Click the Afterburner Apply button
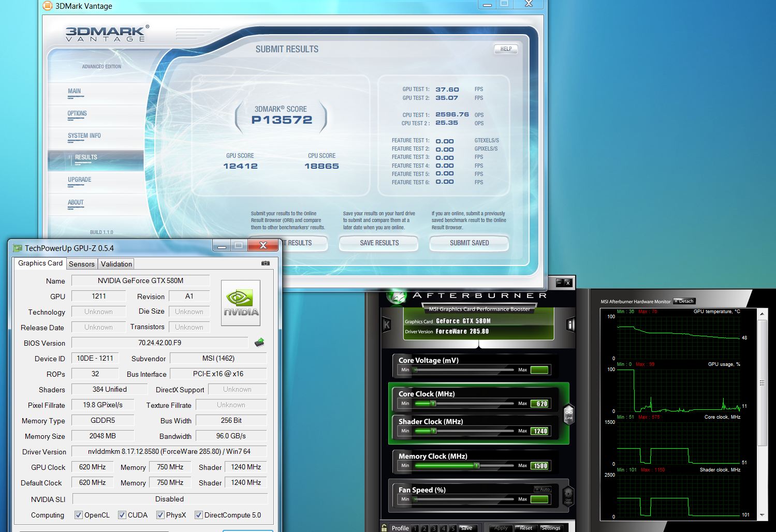The width and height of the screenshot is (776, 532). [x=501, y=528]
